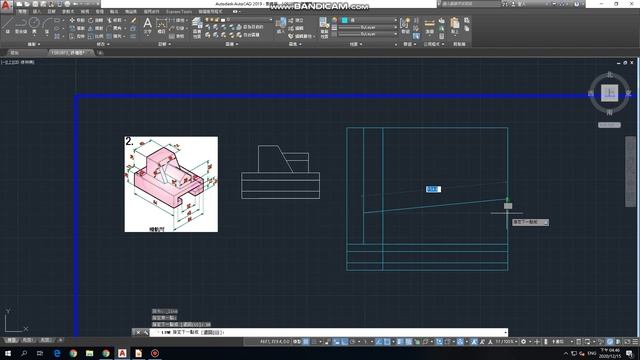Toggle polar tracking in status bar
Viewport: 640px width, 360px height.
pyautogui.click(x=353, y=342)
